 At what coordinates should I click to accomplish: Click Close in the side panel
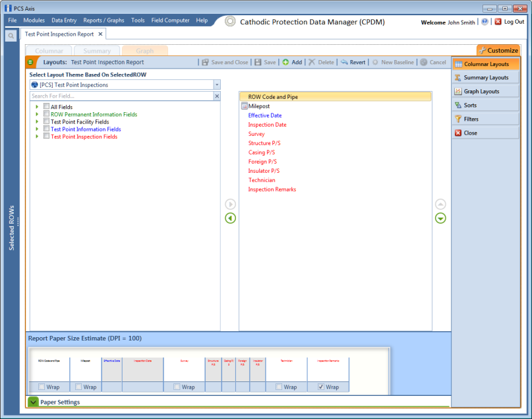tap(485, 133)
